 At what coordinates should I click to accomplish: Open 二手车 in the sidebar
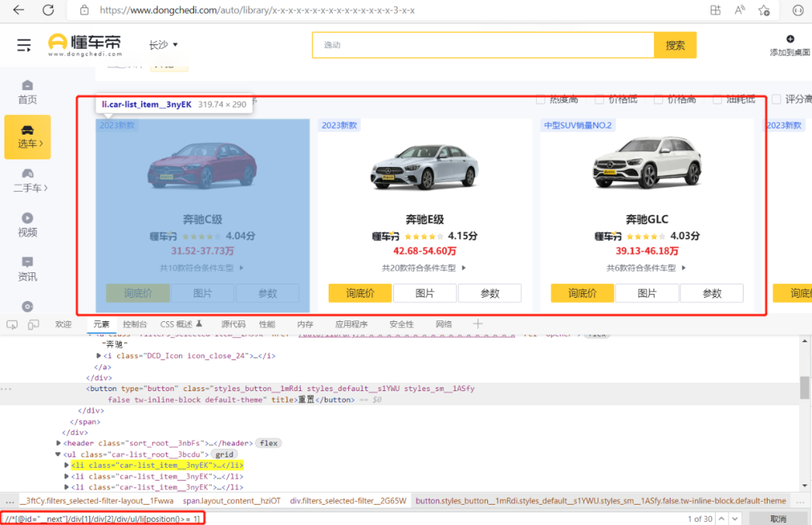[29, 181]
